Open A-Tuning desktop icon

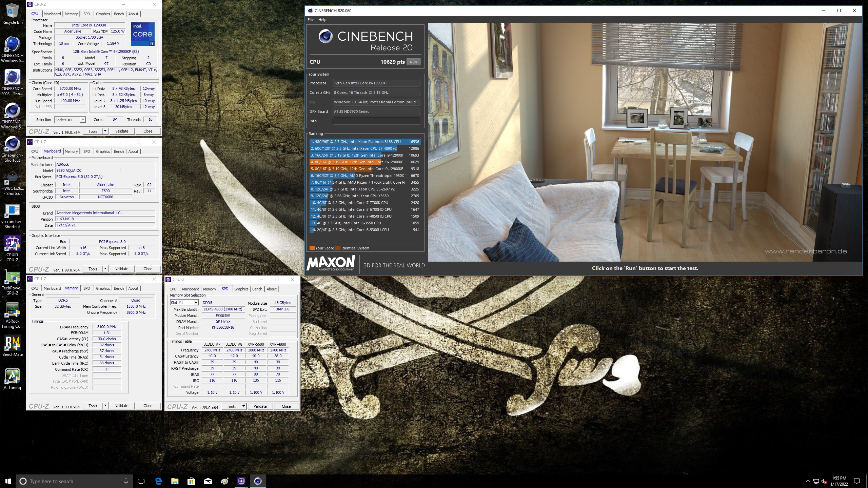pos(13,379)
